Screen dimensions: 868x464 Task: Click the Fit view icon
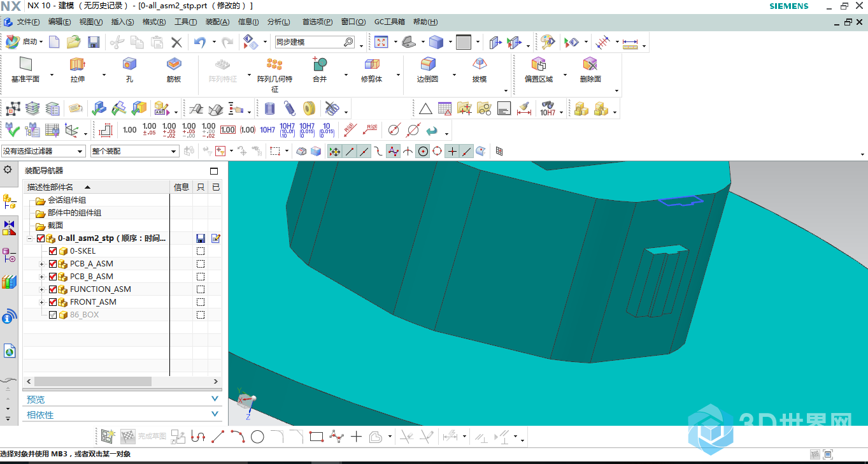tap(381, 42)
